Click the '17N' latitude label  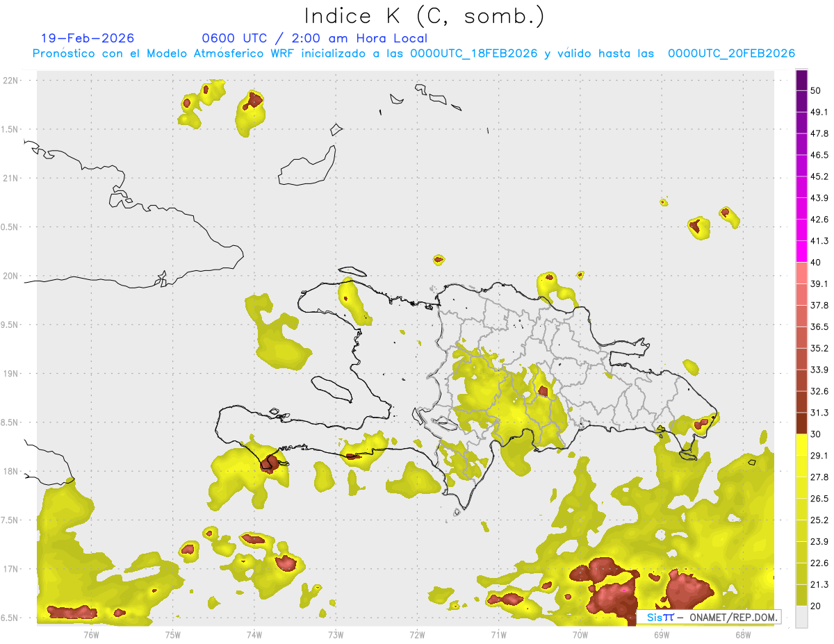10,569
